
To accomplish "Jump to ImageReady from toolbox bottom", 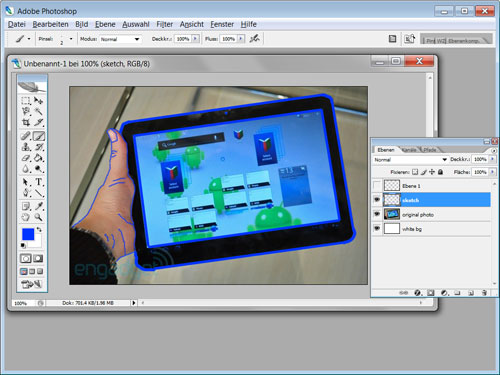I will coord(32,284).
